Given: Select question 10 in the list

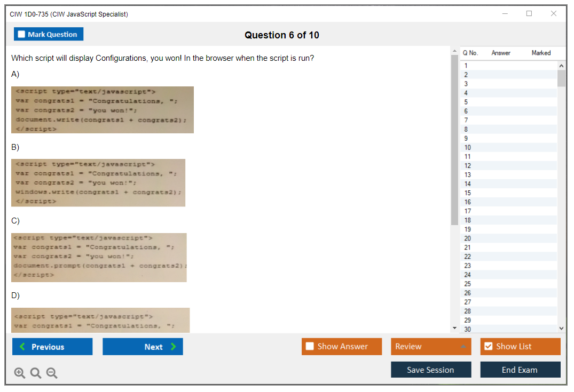Looking at the screenshot, I should (468, 147).
